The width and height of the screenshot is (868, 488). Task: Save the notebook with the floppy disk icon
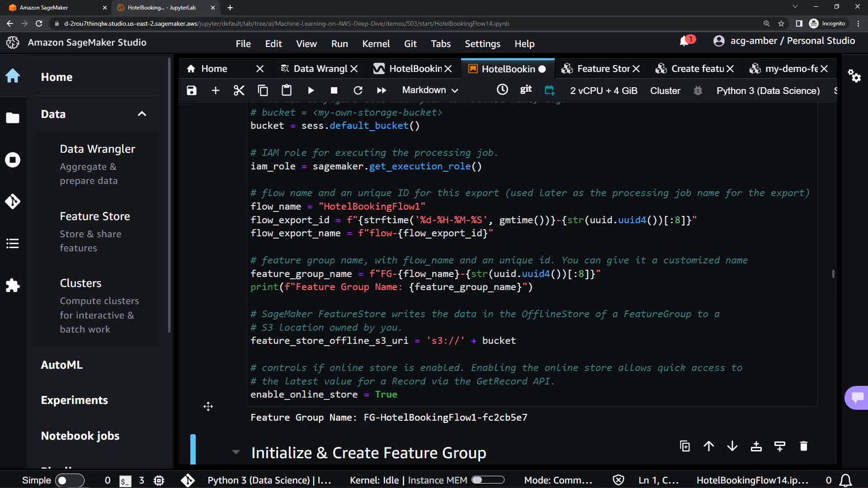192,90
